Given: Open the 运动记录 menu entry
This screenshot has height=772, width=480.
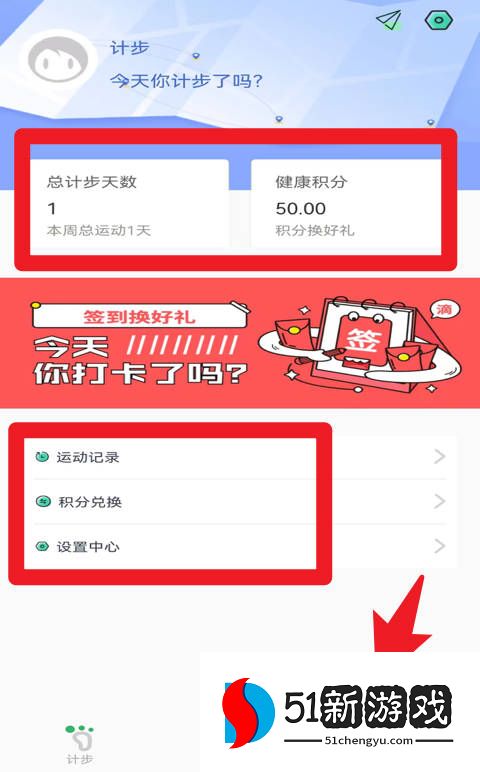Looking at the screenshot, I should (x=240, y=457).
